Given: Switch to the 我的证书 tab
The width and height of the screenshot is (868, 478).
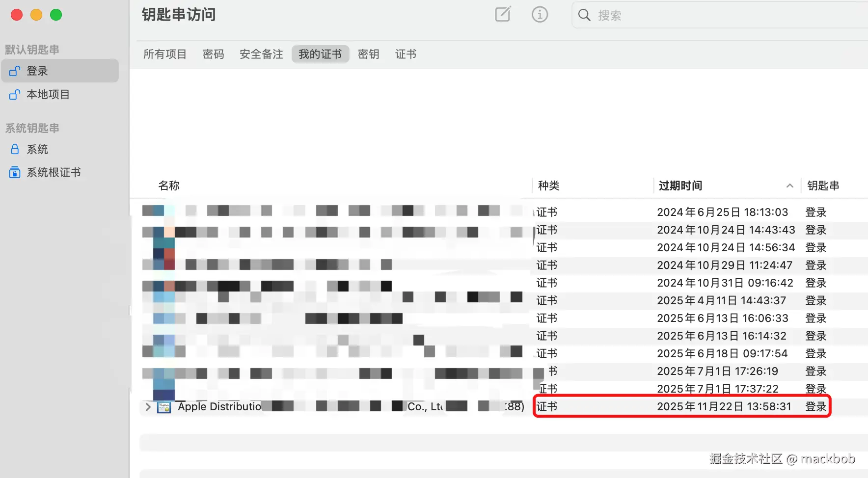Looking at the screenshot, I should tap(320, 54).
